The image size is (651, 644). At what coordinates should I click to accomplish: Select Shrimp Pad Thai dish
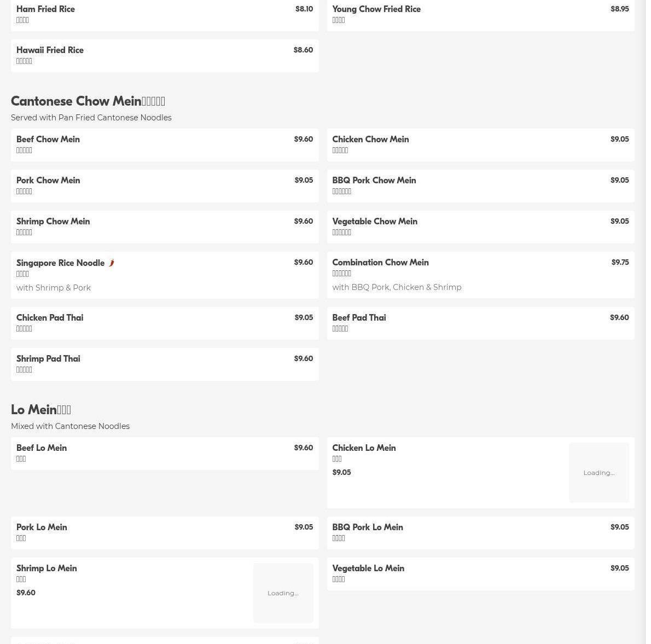tap(165, 364)
